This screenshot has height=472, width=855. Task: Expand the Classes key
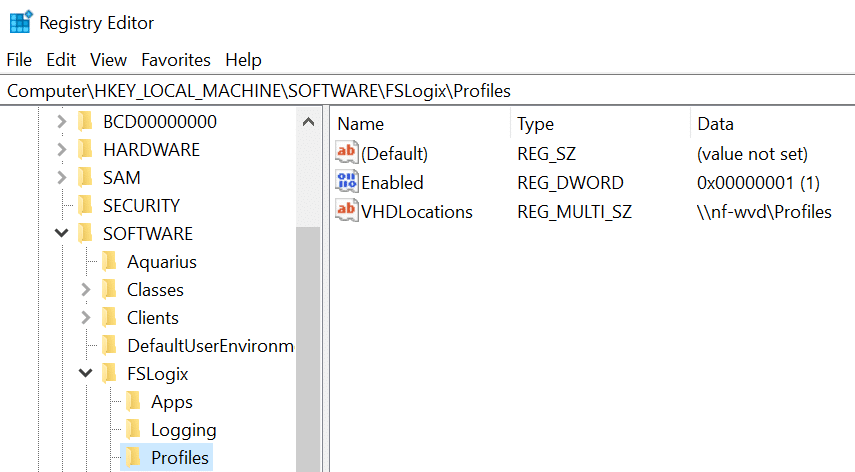pos(86,289)
